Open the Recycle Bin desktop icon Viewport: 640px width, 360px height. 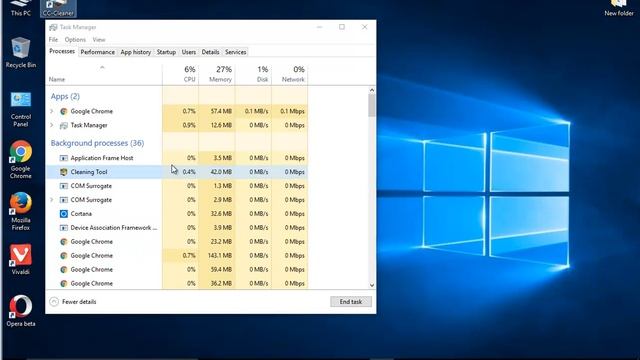20,52
